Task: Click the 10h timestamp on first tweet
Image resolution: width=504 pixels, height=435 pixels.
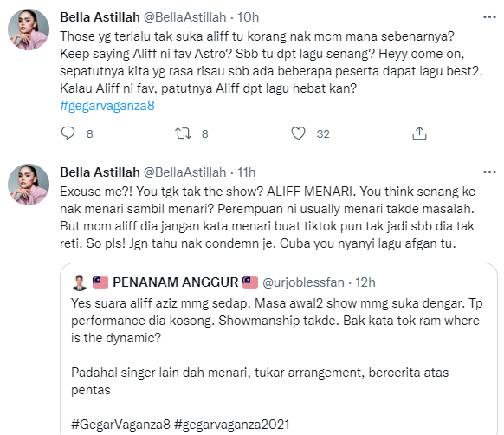Action: [248, 17]
